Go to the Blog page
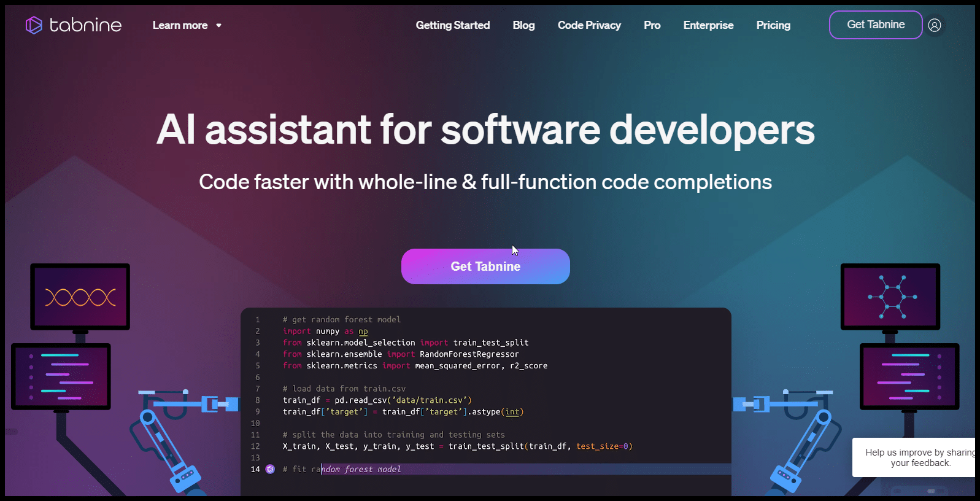This screenshot has height=501, width=980. 523,25
